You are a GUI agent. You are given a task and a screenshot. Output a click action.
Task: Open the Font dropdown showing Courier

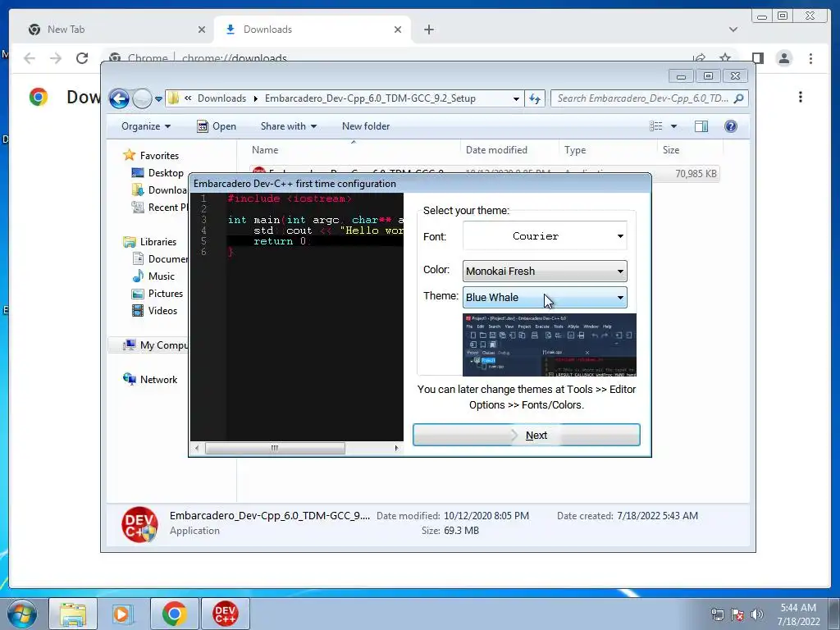545,235
